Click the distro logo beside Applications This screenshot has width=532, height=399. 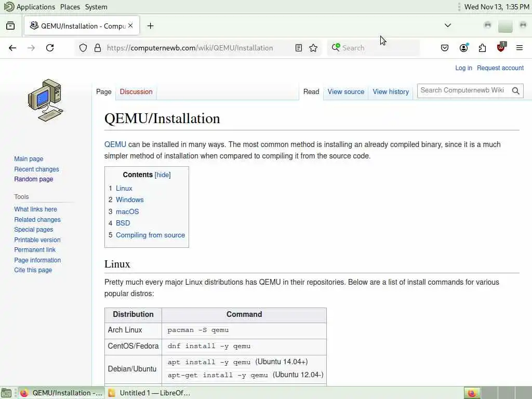pos(9,6)
